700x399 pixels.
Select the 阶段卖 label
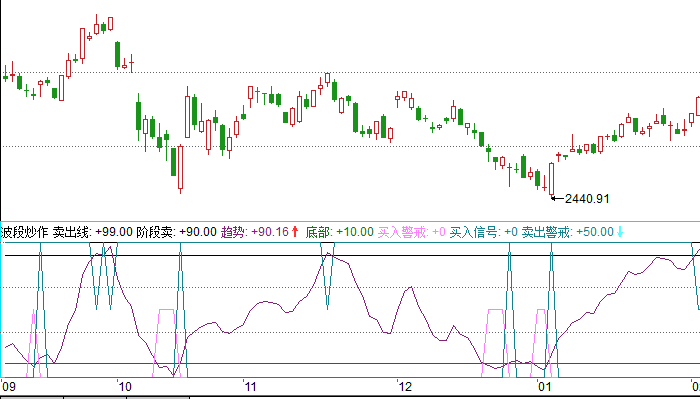tap(156, 232)
